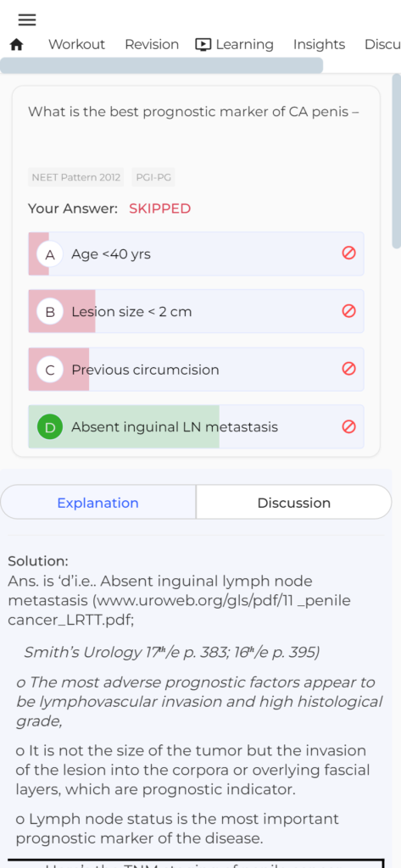Select option A circle Age <40 yrs
Image resolution: width=401 pixels, height=868 pixels.
50,254
